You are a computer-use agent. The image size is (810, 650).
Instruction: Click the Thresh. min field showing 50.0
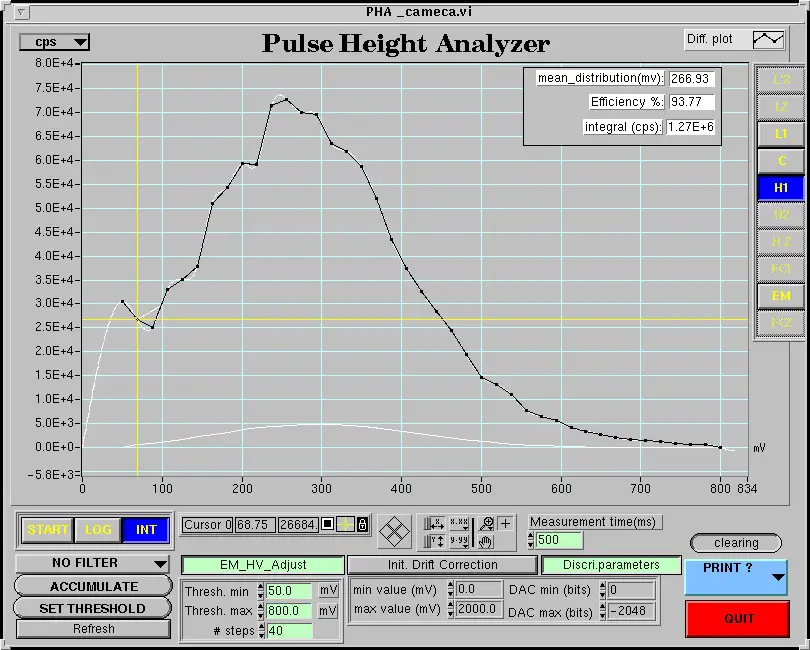pyautogui.click(x=289, y=591)
